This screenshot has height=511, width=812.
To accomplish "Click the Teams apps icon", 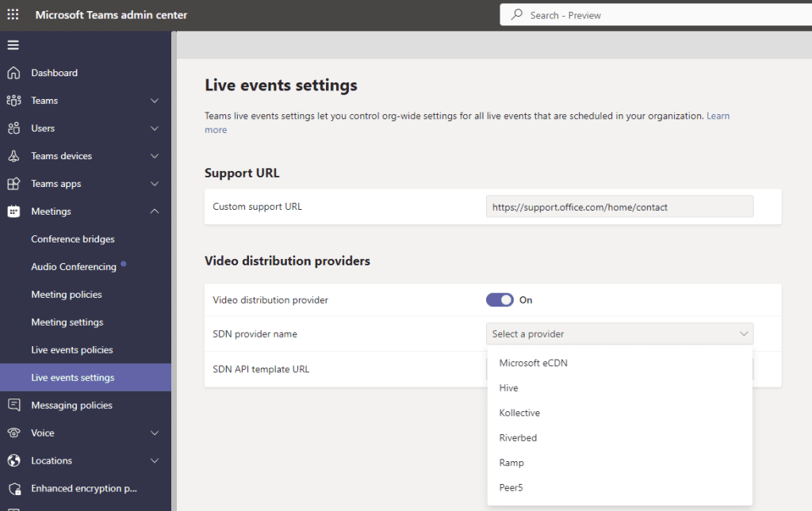I will coord(13,184).
